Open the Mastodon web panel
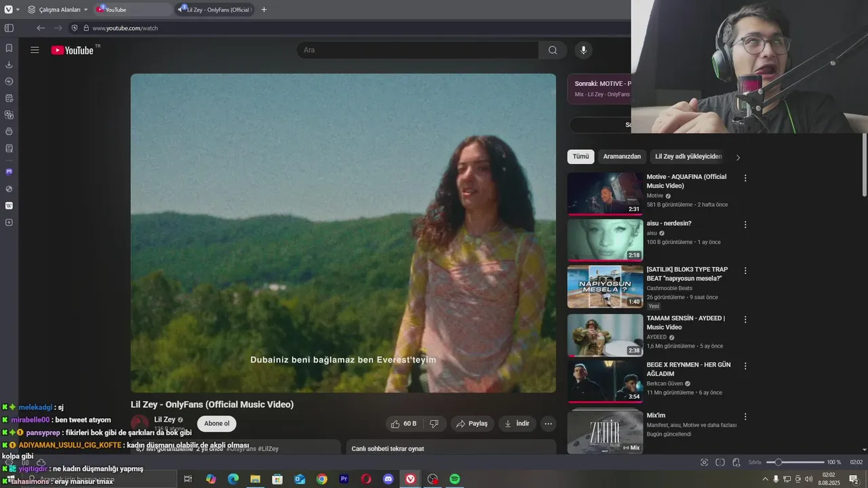 click(9, 171)
